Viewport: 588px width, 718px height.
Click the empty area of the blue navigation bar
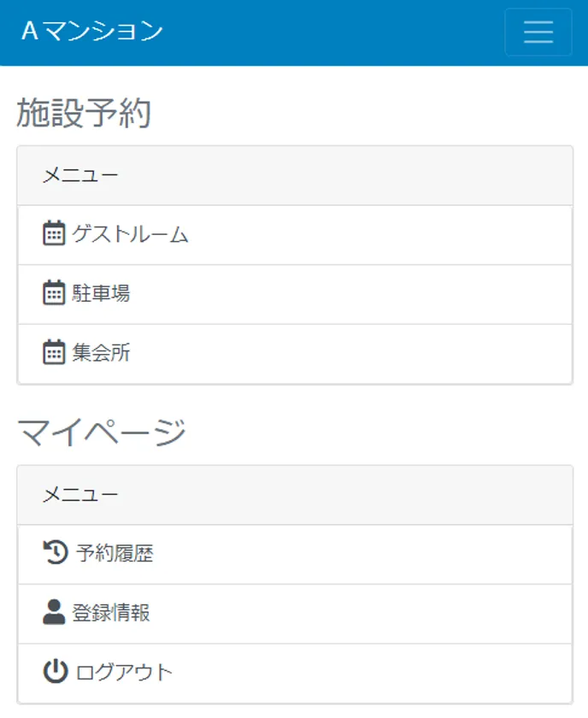[x=333, y=32]
